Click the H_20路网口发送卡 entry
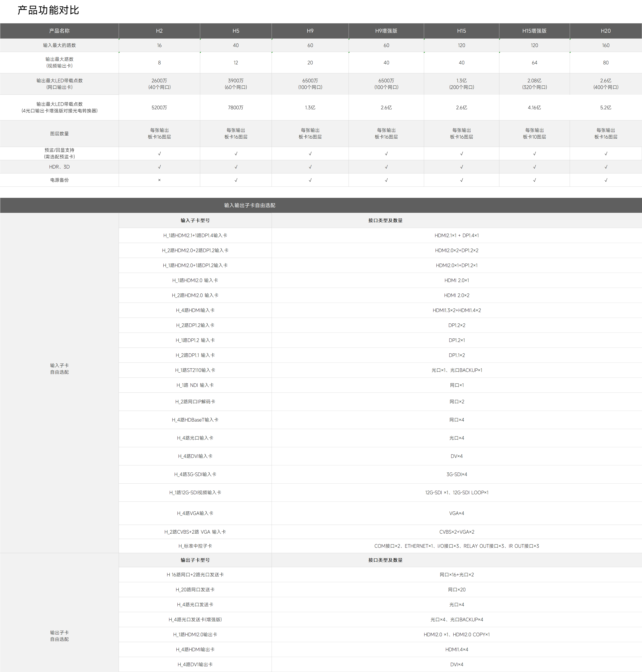642x672 pixels. [x=195, y=589]
